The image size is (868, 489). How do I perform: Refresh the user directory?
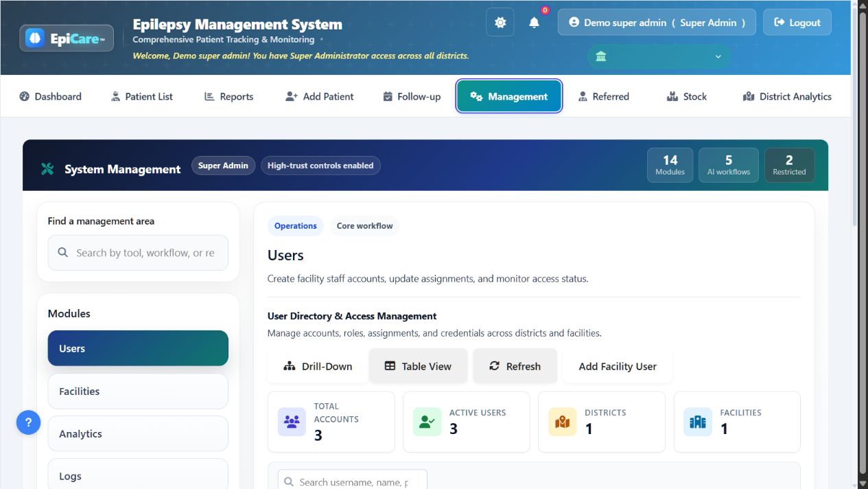click(515, 366)
